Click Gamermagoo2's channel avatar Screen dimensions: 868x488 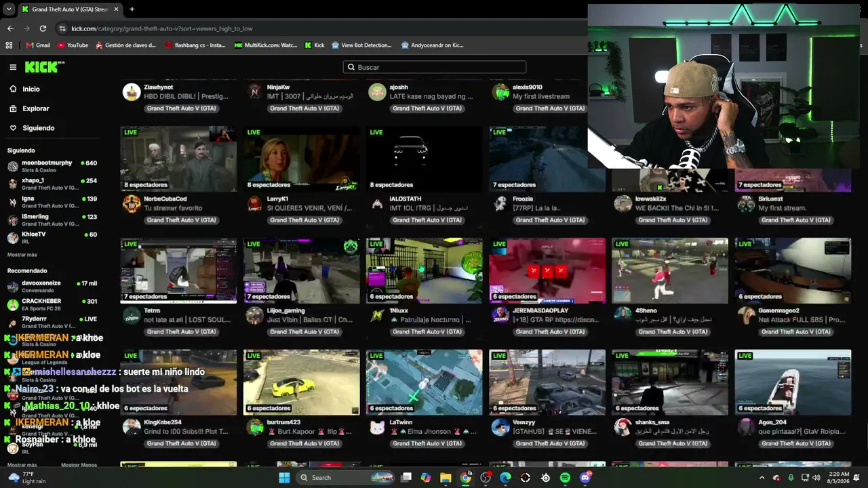tap(746, 316)
